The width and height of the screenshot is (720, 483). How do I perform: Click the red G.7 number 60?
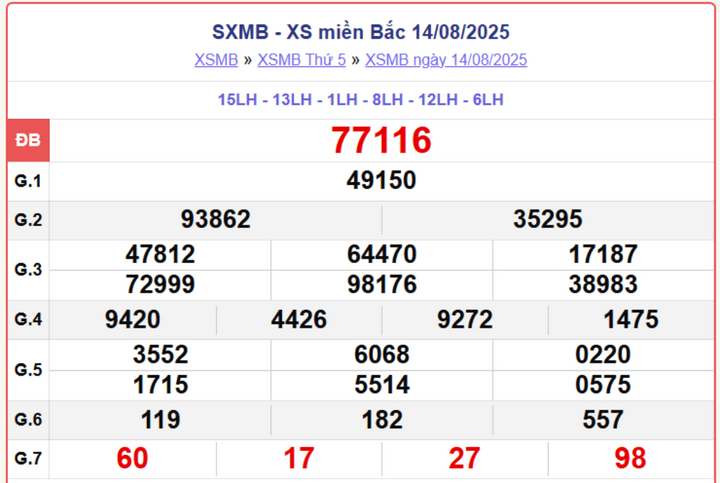133,458
